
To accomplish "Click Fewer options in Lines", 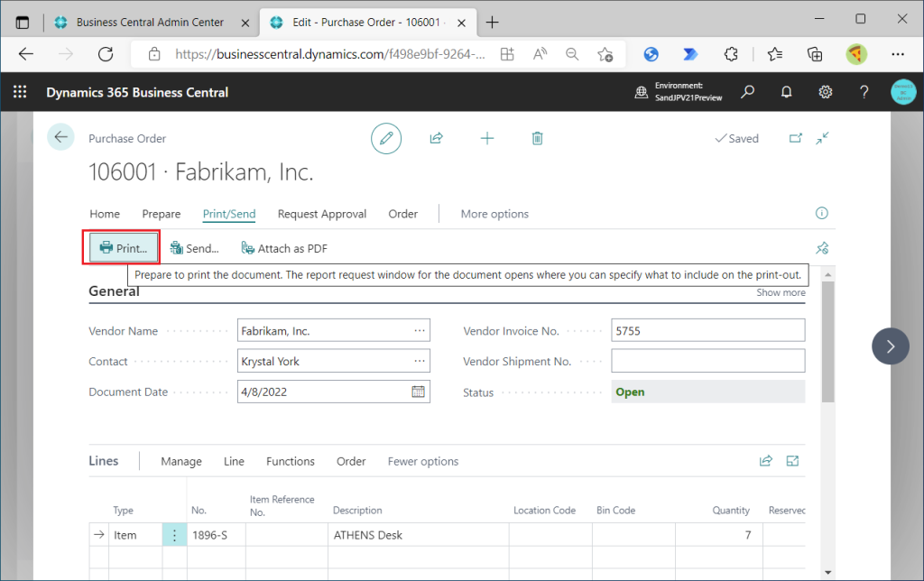I will (x=423, y=461).
